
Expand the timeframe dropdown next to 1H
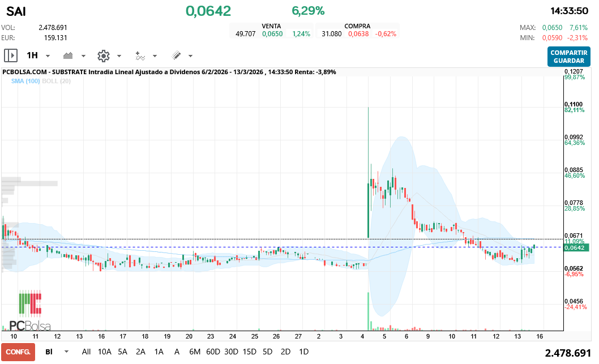48,55
